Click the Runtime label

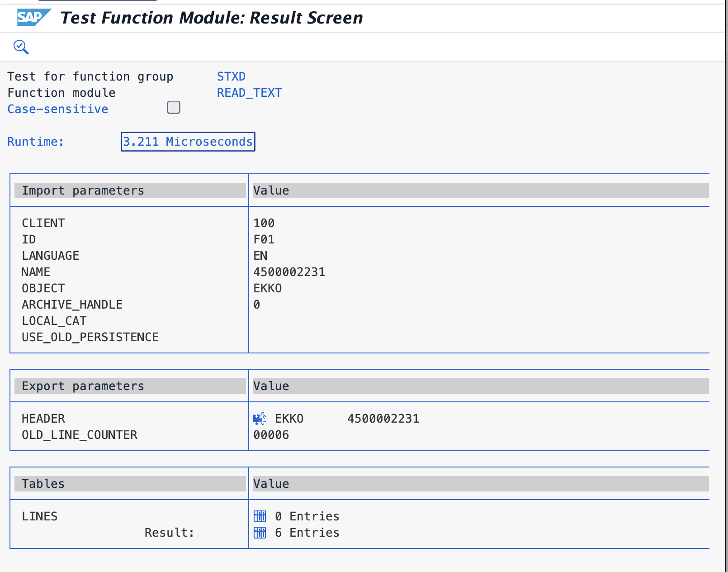tap(36, 142)
